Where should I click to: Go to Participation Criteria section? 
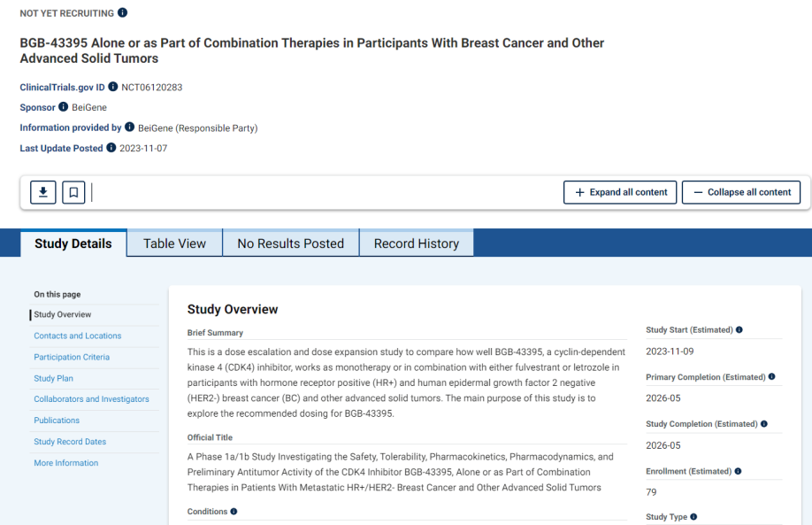tap(72, 357)
